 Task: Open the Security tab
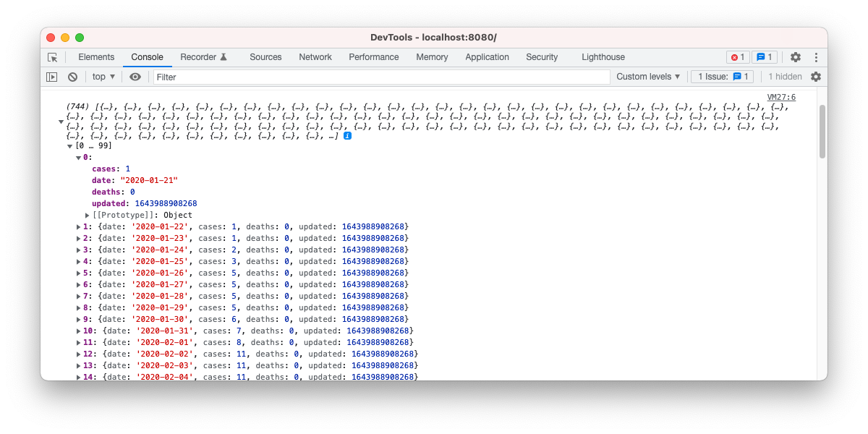coord(542,57)
